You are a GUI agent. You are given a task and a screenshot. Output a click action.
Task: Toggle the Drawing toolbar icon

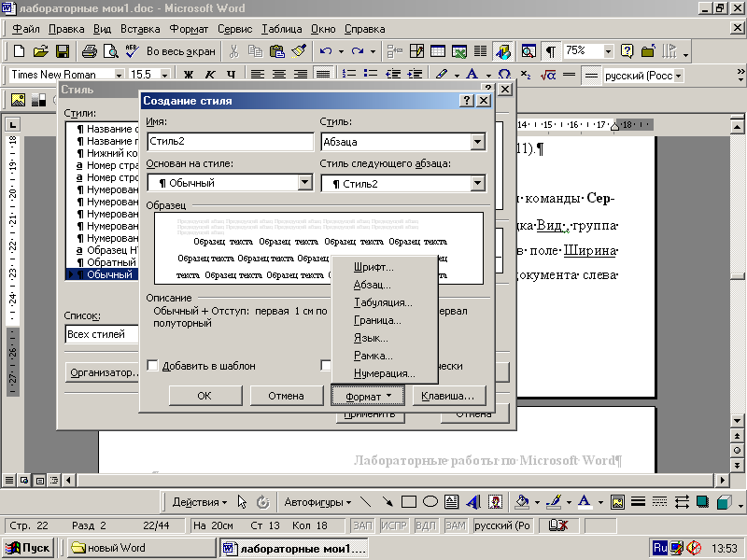coord(502,51)
